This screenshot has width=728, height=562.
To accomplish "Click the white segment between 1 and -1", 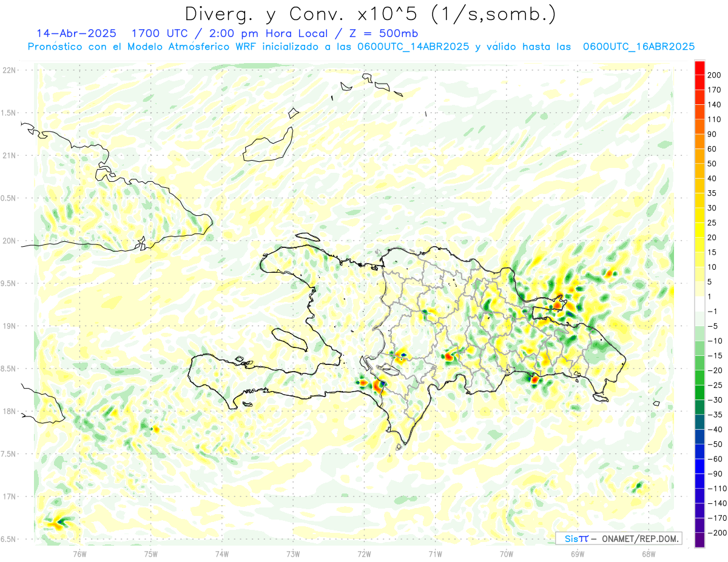I will tap(699, 304).
